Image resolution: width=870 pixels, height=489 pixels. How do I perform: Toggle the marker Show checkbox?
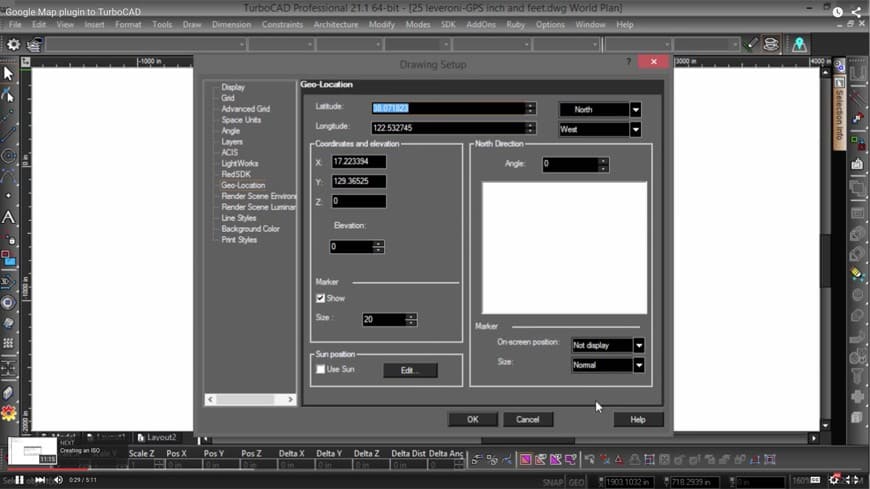tap(320, 299)
